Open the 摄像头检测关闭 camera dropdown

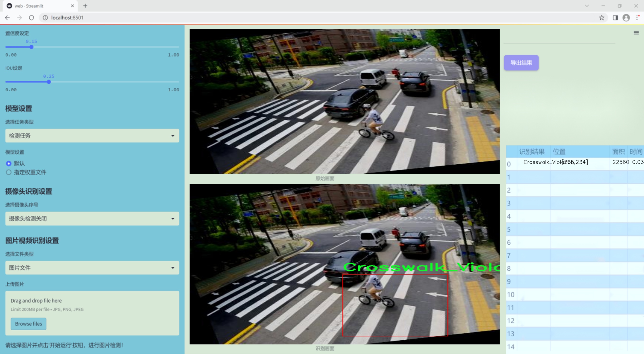[92, 218]
